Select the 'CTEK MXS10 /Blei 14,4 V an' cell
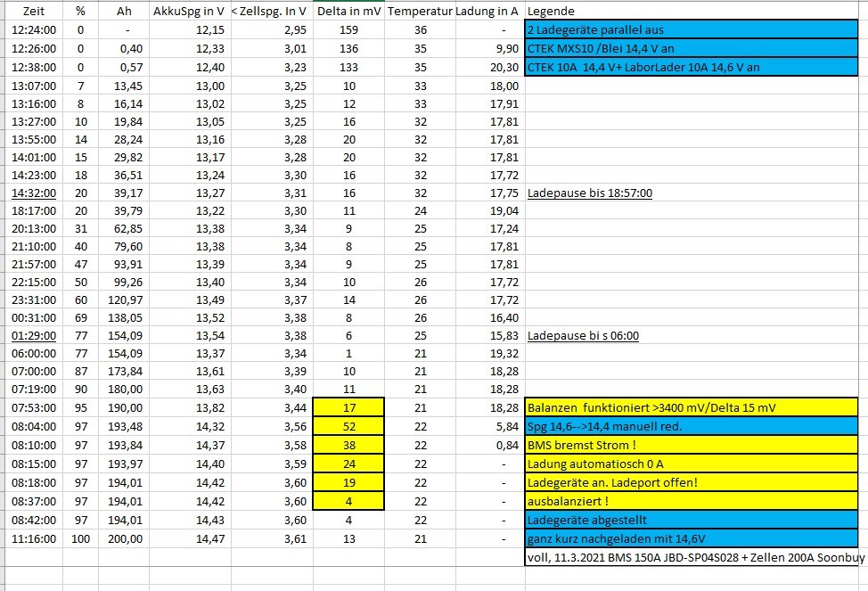This screenshot has height=591, width=868. 692,49
